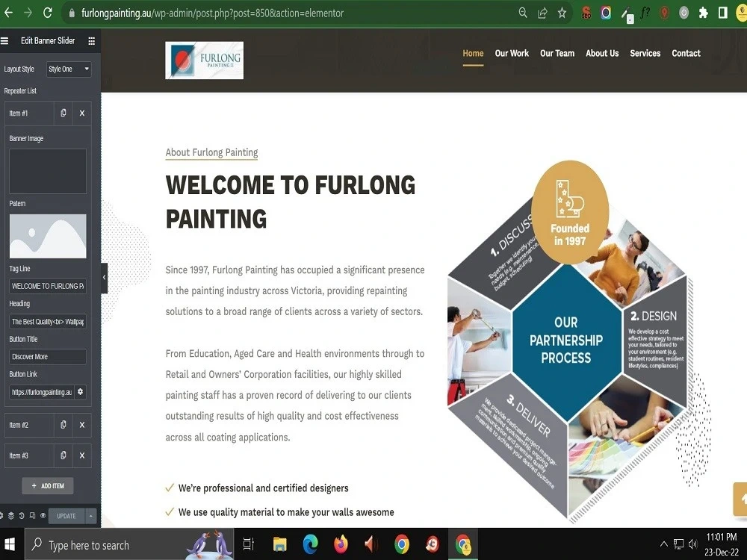Open the Elementor History icon
747x560 pixels.
click(22, 516)
